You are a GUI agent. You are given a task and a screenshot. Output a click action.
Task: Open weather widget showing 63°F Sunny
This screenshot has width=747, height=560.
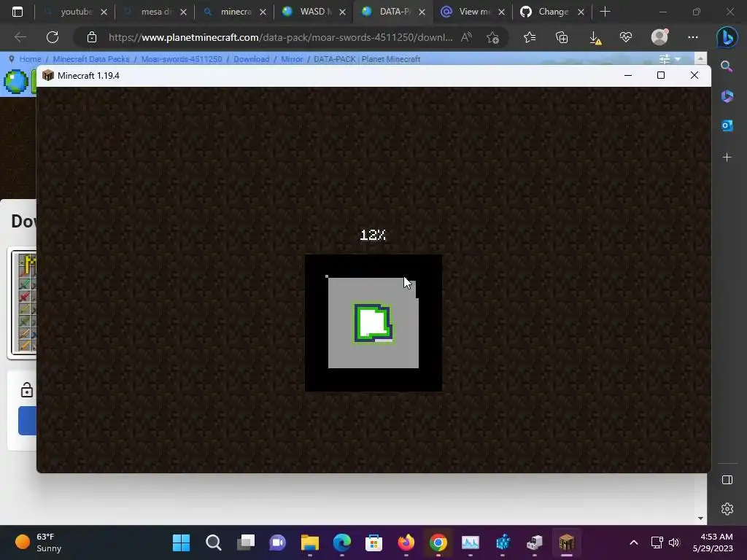[39, 542]
